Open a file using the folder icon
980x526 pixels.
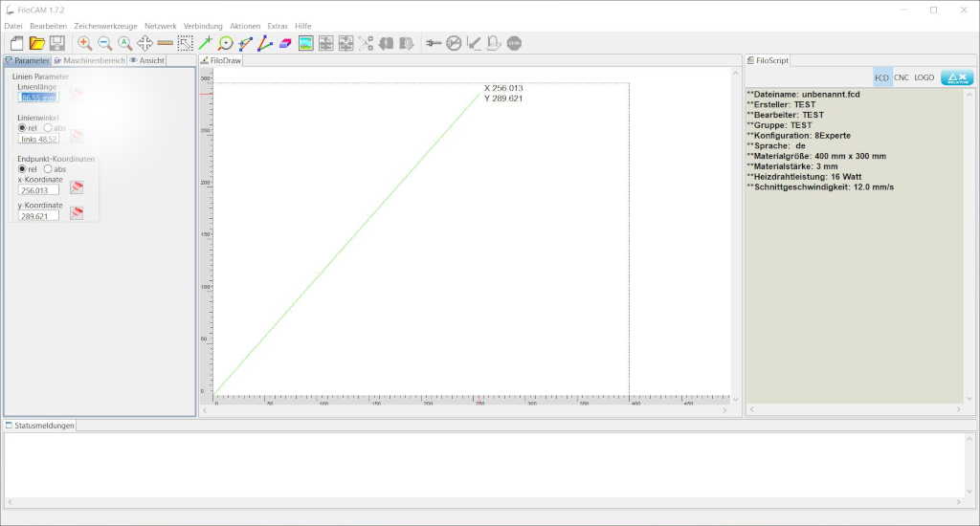point(37,43)
